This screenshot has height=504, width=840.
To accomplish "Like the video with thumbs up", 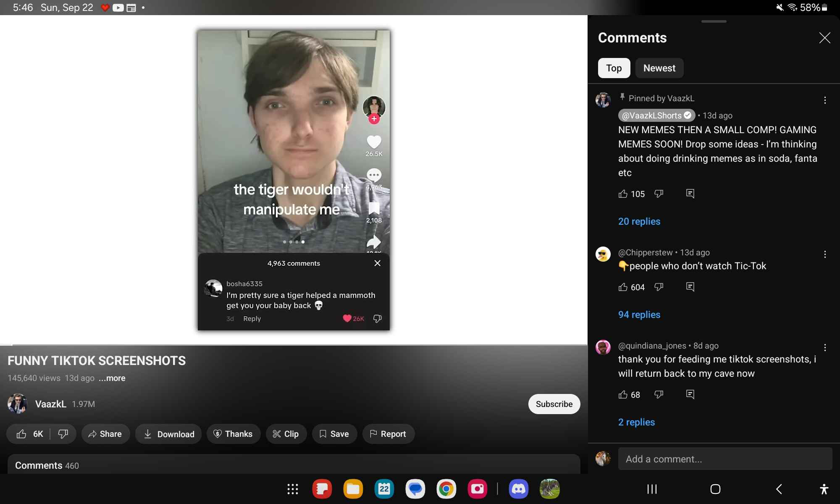I will click(28, 434).
